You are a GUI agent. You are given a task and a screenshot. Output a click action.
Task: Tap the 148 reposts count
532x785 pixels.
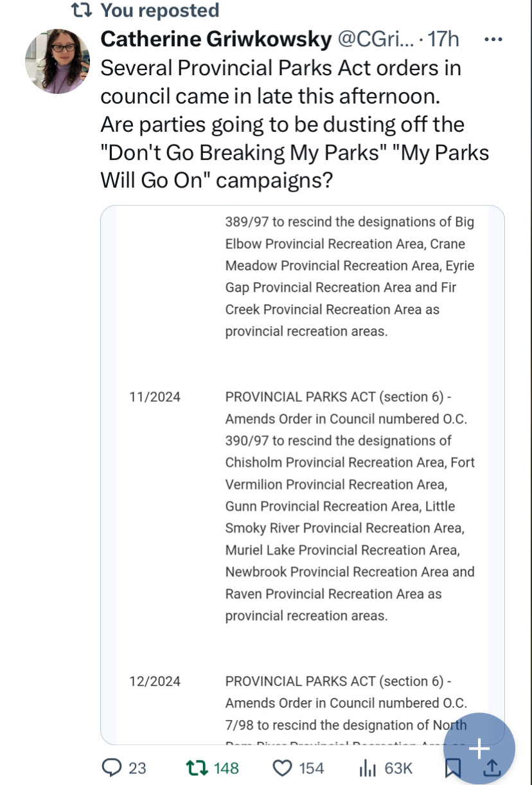[225, 768]
